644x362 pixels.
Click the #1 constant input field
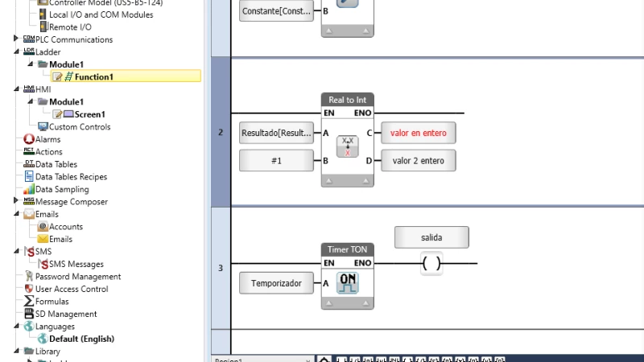(276, 160)
